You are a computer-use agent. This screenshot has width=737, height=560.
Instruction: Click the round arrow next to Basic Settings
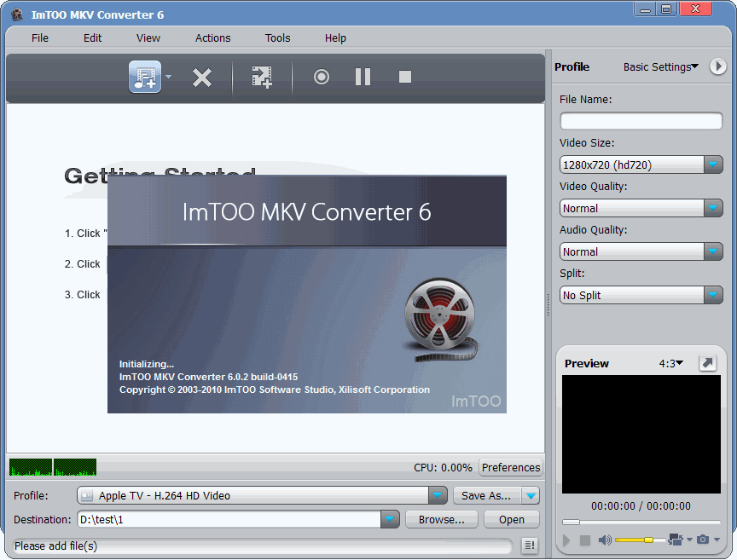point(717,66)
